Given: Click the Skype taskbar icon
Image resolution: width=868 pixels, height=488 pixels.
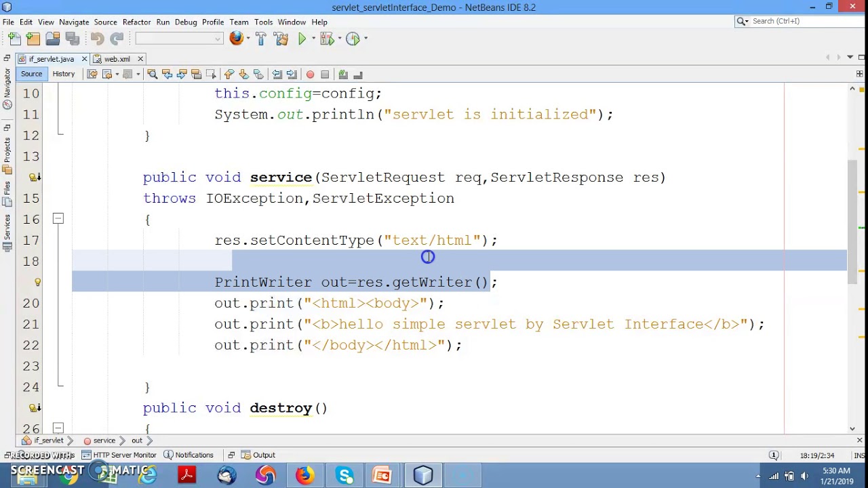Looking at the screenshot, I should click(344, 475).
